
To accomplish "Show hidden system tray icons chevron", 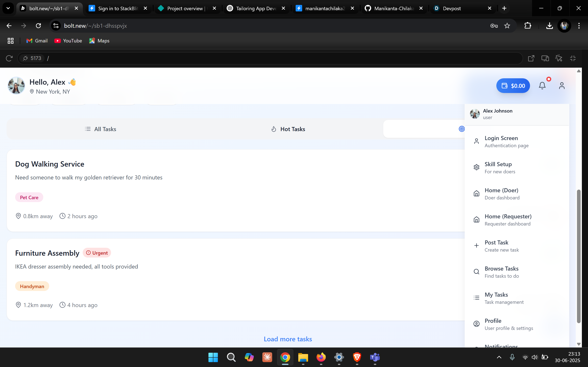I will click(499, 357).
